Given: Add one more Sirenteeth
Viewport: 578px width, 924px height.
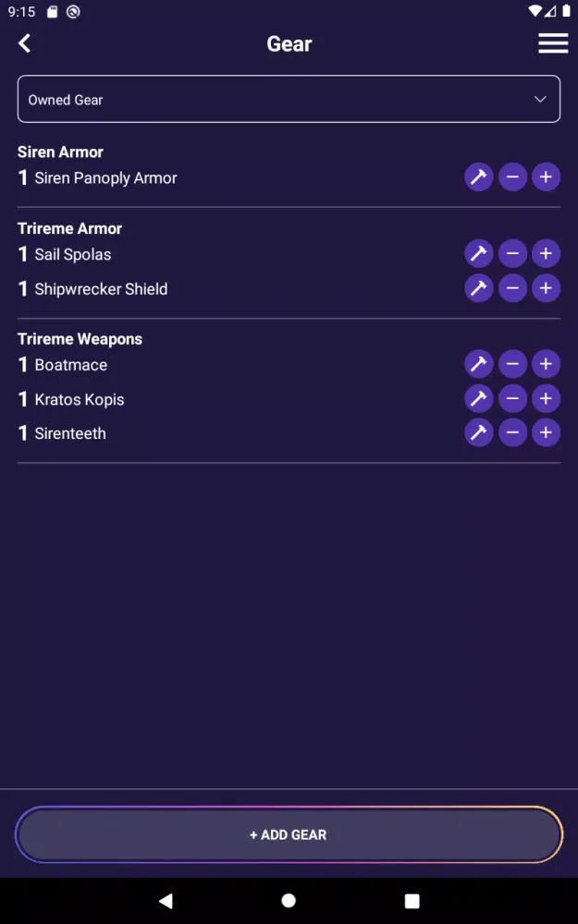Looking at the screenshot, I should point(546,432).
